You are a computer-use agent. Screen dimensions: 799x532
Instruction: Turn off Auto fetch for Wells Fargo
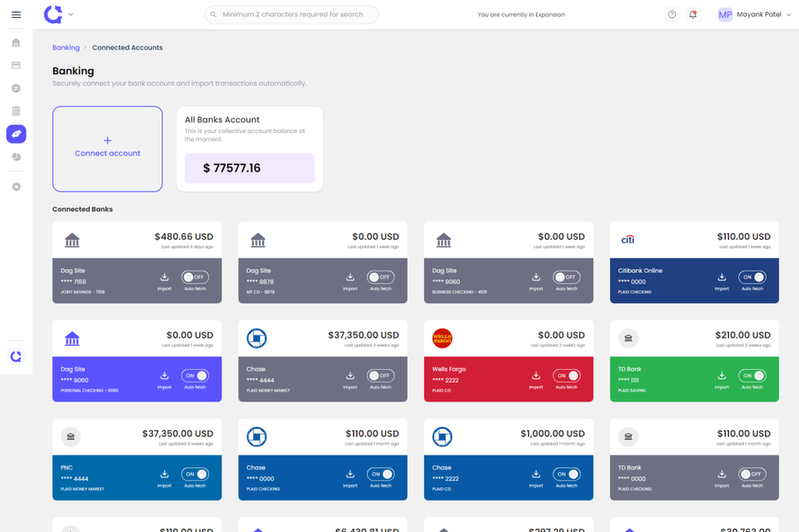pyautogui.click(x=567, y=376)
